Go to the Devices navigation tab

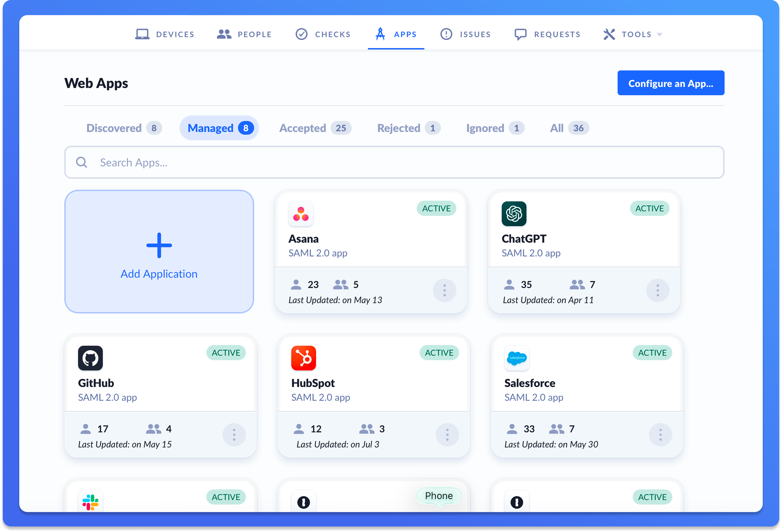pyautogui.click(x=165, y=34)
